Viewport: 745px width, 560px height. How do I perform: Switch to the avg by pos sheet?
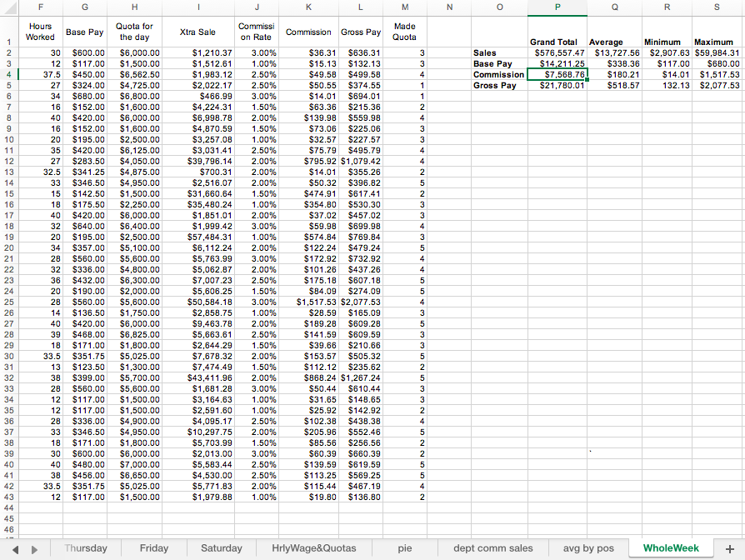coord(589,548)
